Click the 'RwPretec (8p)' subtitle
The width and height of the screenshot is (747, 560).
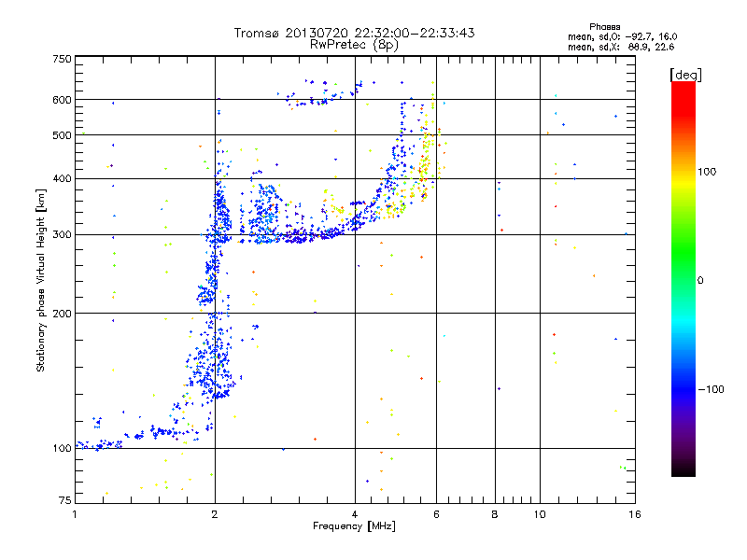click(x=354, y=45)
